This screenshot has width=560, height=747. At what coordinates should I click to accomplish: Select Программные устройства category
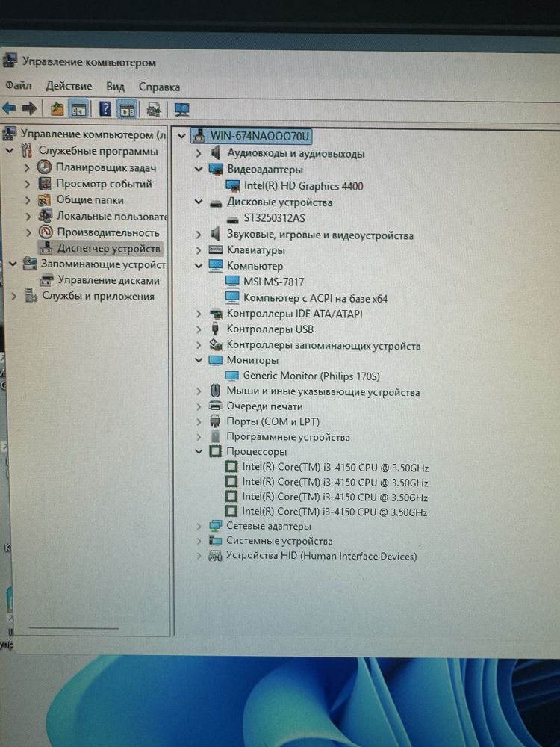point(288,437)
